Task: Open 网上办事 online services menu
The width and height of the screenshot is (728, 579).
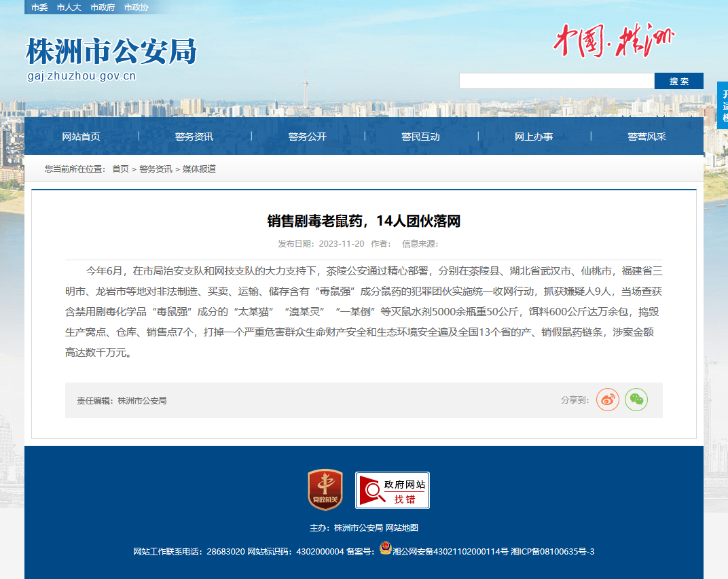Action: tap(534, 137)
